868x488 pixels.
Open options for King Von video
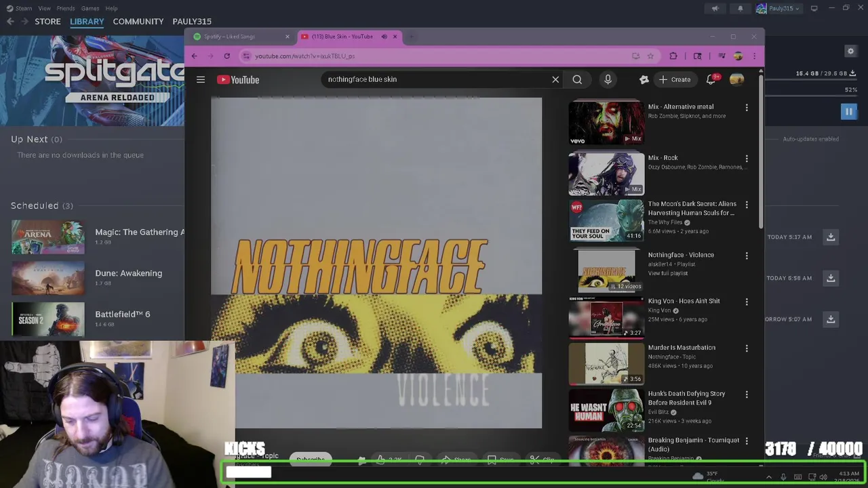pos(747,302)
